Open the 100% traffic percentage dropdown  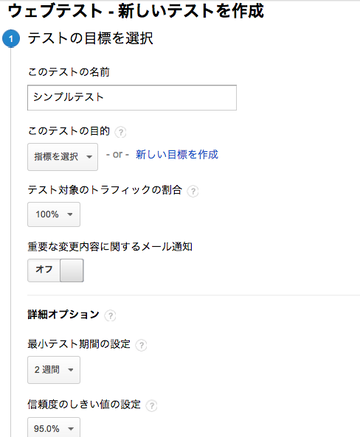pyautogui.click(x=54, y=214)
